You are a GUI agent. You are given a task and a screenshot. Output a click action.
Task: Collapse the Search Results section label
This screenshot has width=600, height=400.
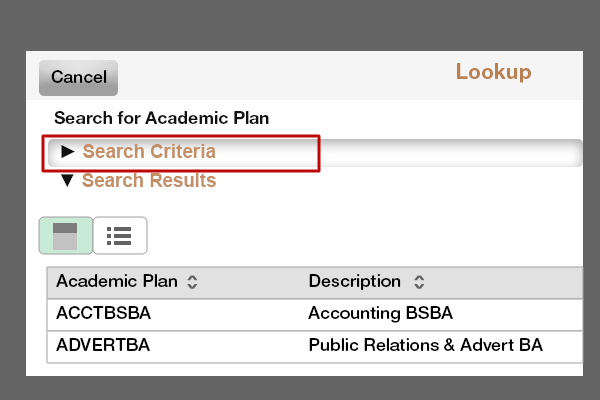149,180
